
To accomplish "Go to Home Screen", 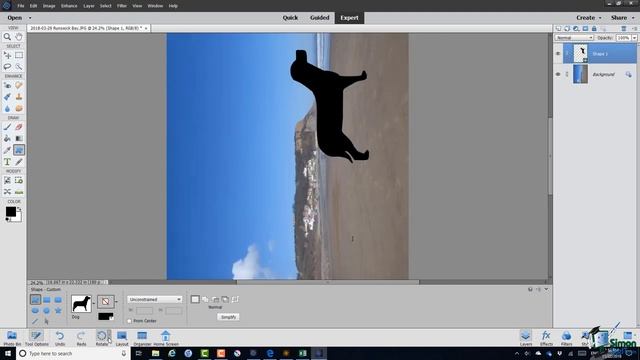I will pyautogui.click(x=166, y=338).
